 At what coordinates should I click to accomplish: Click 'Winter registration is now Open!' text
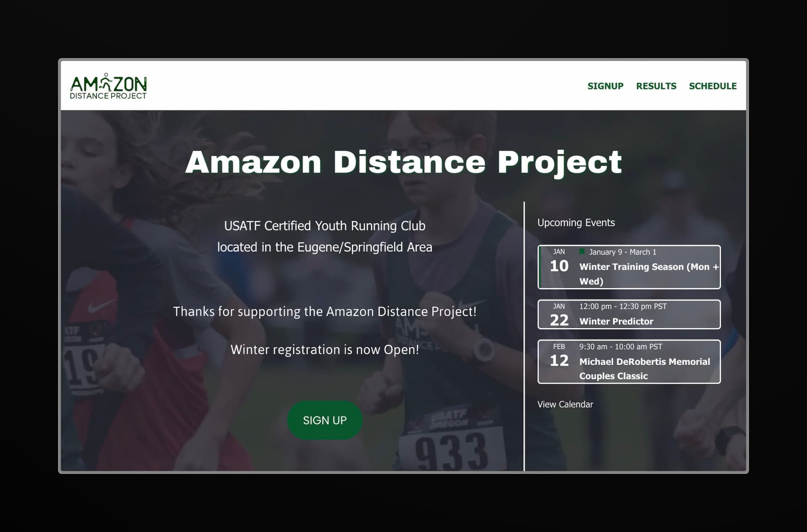[324, 350]
